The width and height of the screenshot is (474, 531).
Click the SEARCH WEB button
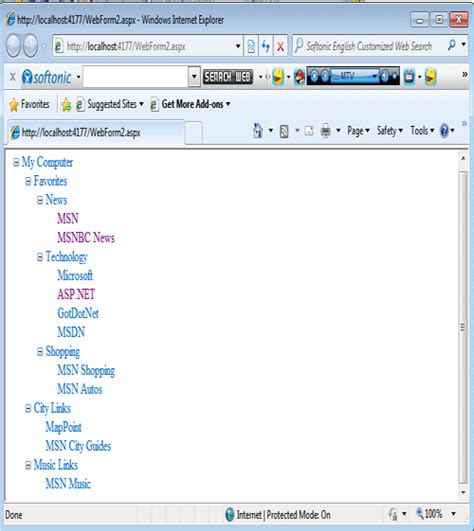pos(228,77)
